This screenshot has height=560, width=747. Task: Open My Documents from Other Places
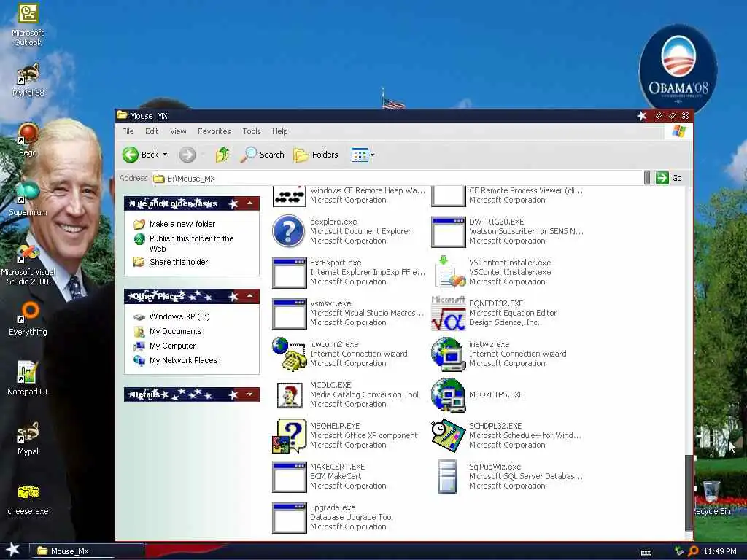tap(175, 331)
